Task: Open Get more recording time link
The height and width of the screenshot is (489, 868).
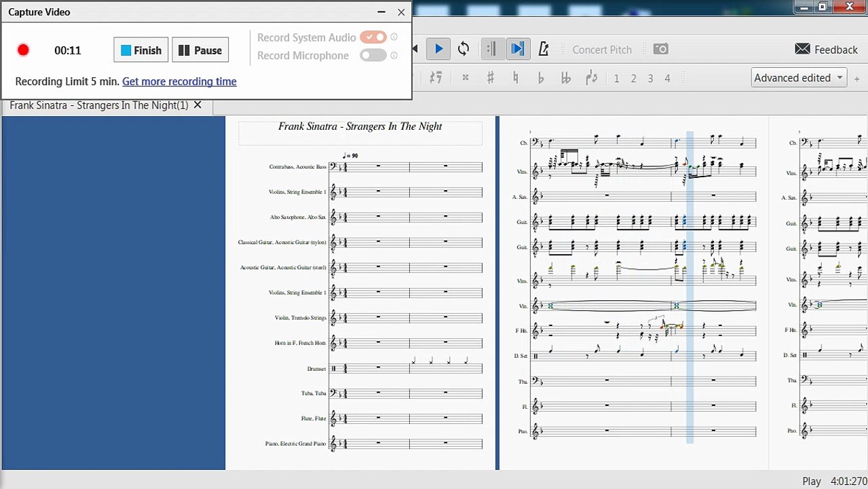Action: click(179, 81)
